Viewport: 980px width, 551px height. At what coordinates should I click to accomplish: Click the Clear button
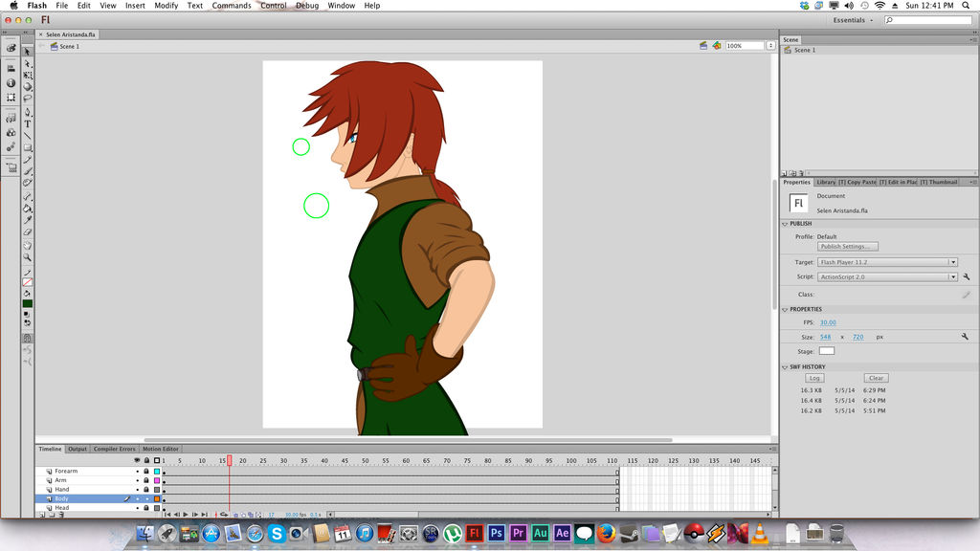877,378
